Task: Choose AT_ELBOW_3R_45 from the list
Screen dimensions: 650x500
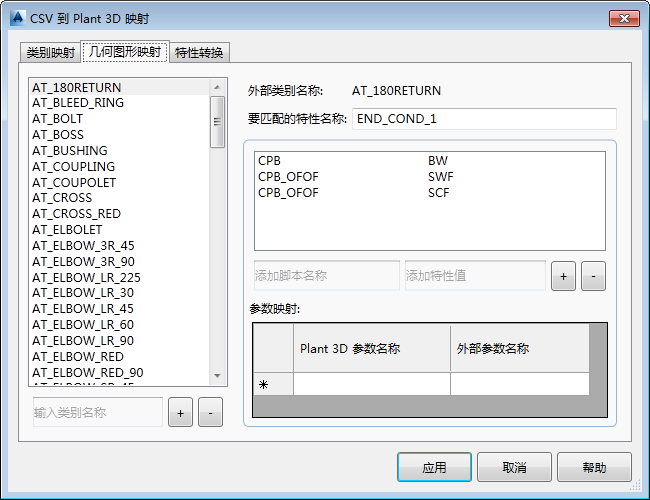Action: [120, 246]
